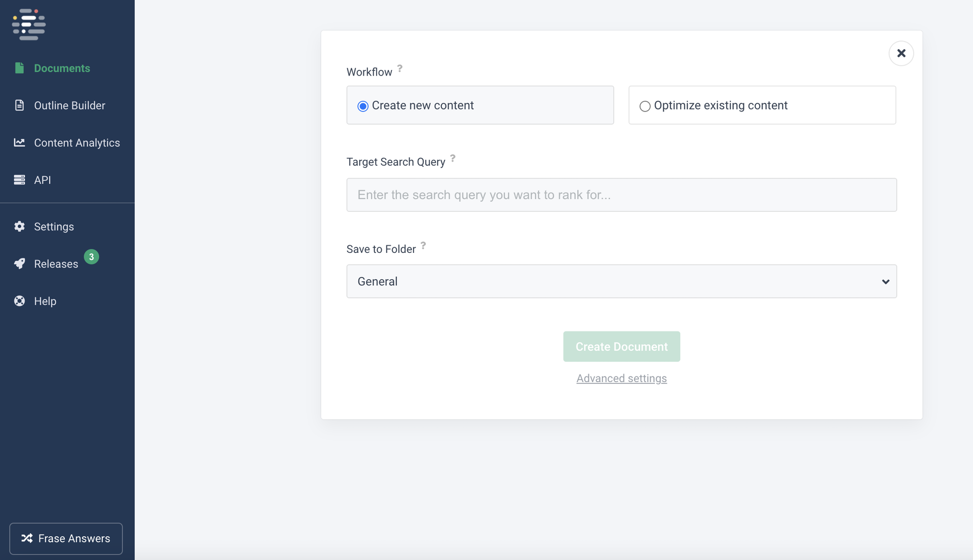Open Releases in the sidebar
Viewport: 973px width, 560px height.
coord(56,264)
